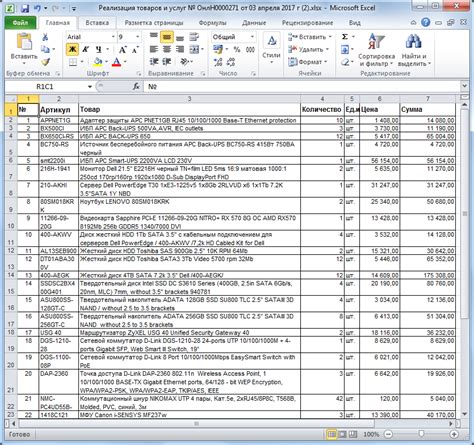Align text to top of cell
The width and height of the screenshot is (474, 445).
coord(153,37)
